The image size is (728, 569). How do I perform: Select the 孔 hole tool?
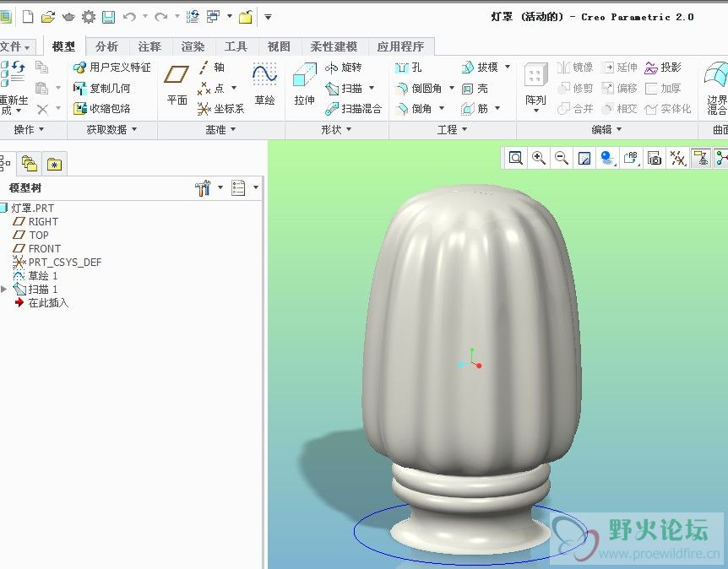click(409, 68)
